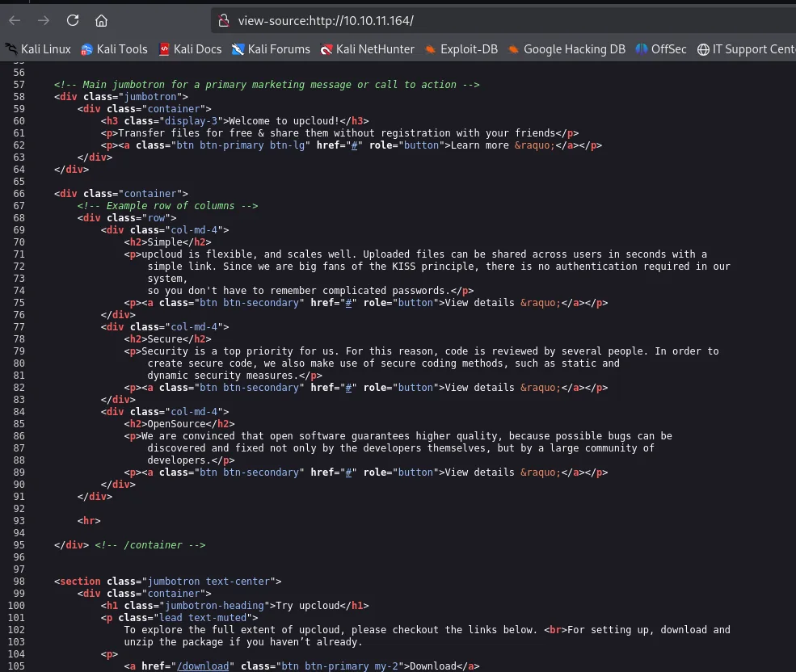Click the line number 100
The height and width of the screenshot is (672, 796).
tap(16, 606)
